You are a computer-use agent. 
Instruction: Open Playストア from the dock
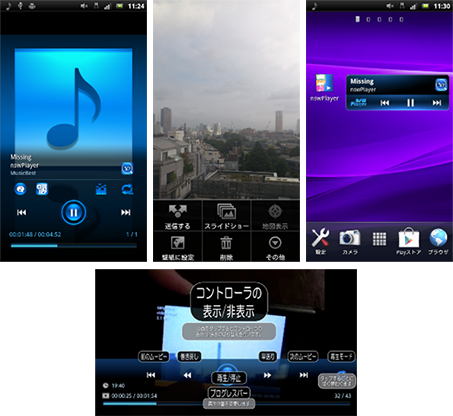[x=409, y=242]
